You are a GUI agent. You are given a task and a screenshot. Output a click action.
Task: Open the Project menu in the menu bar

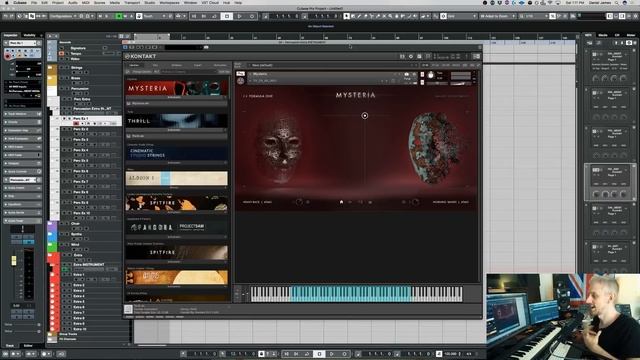click(58, 2)
